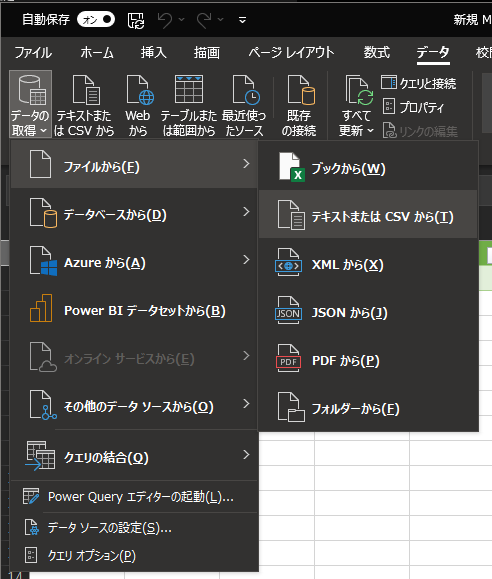This screenshot has width=492, height=579.
Task: Open the ファイル tab
Action: (33, 52)
